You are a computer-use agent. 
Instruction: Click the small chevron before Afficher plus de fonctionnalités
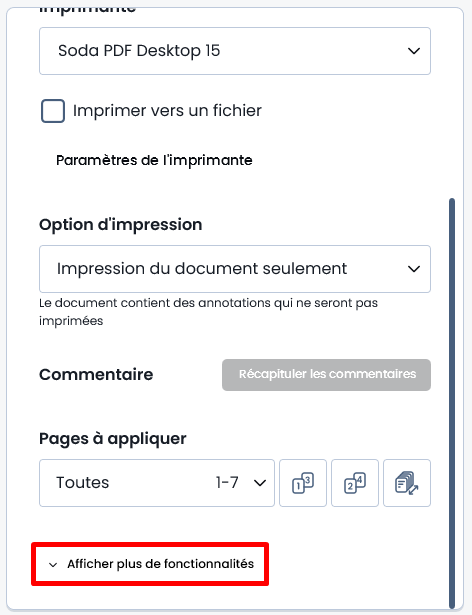click(53, 565)
